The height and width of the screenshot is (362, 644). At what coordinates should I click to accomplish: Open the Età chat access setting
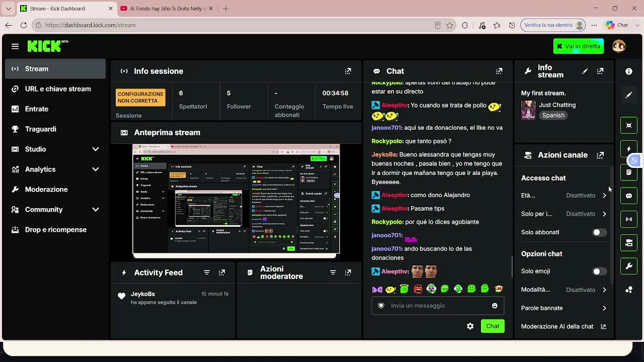[563, 196]
